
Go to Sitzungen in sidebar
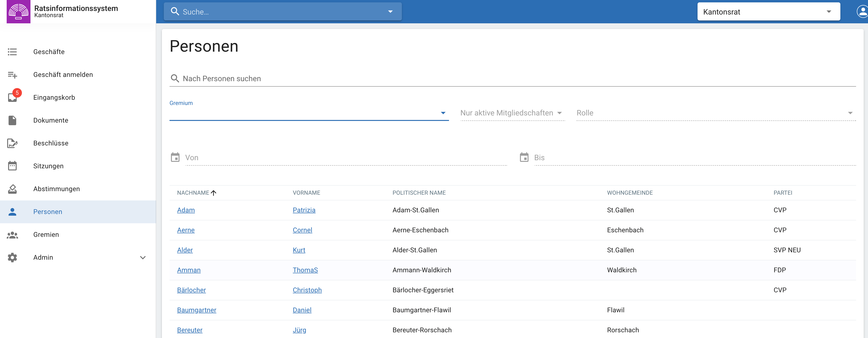[x=48, y=166]
